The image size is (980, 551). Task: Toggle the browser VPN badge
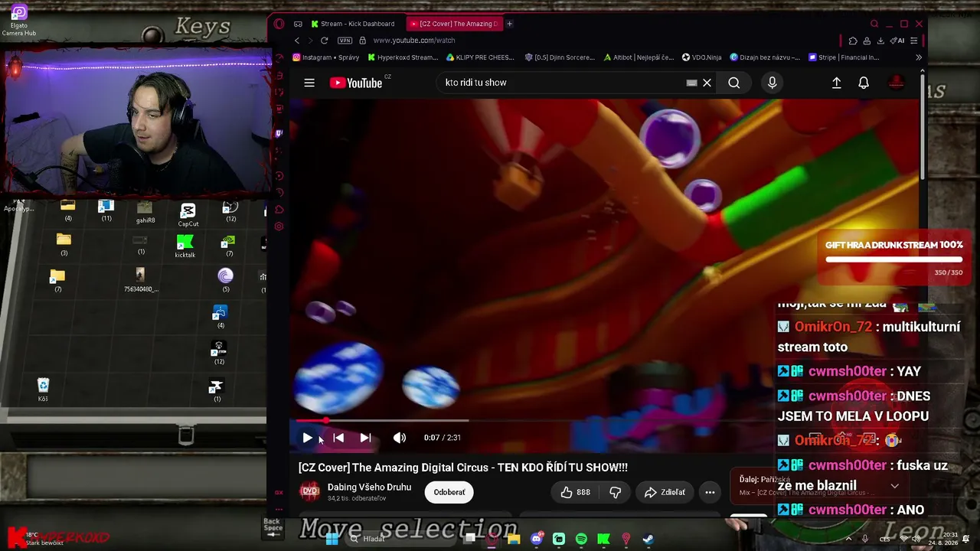345,41
